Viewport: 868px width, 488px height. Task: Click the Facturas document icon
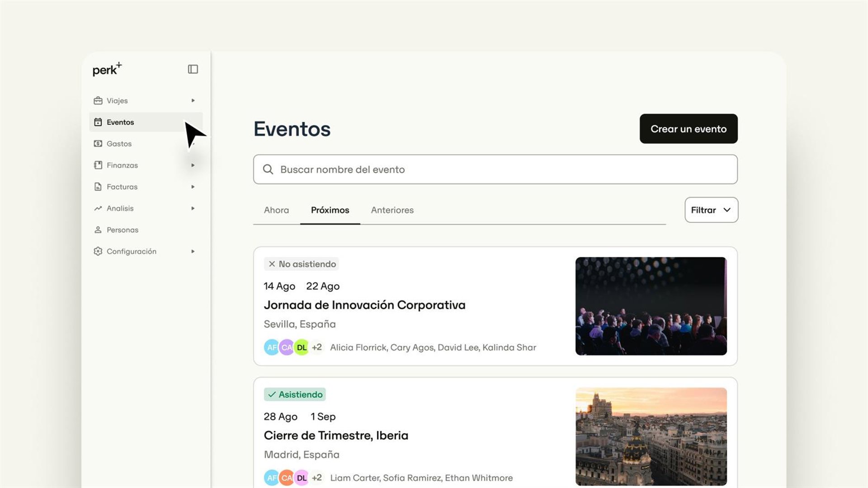click(x=98, y=187)
